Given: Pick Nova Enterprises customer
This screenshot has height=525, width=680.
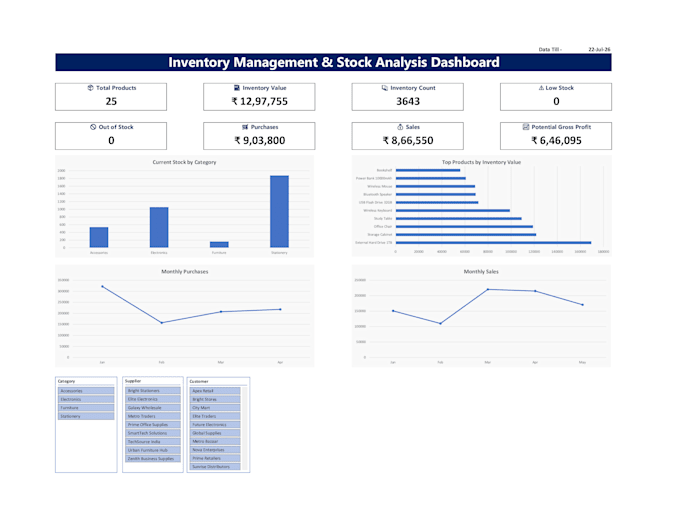Looking at the screenshot, I should click(215, 450).
